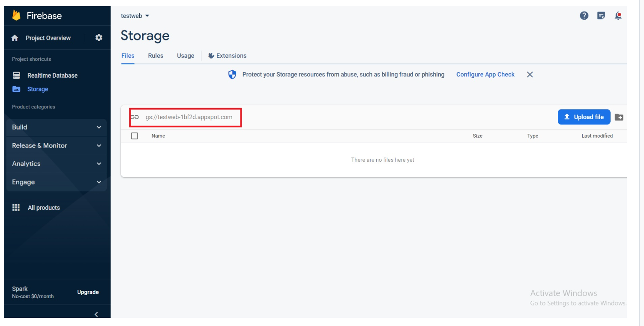Click the Storage page heading
The width and height of the screenshot is (644, 326).
145,36
